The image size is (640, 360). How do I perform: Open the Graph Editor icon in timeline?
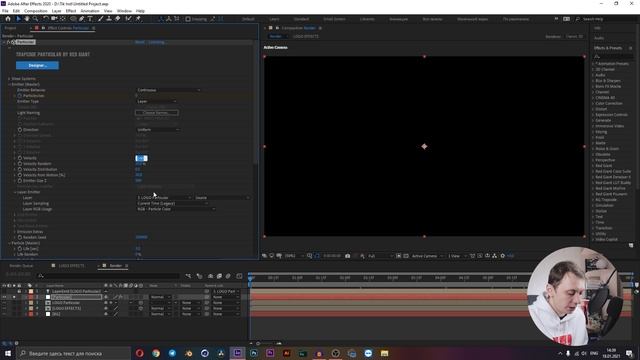coord(239,276)
